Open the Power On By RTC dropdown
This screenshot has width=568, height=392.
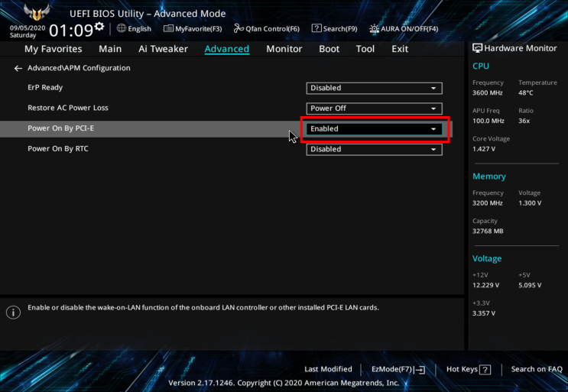pos(374,149)
